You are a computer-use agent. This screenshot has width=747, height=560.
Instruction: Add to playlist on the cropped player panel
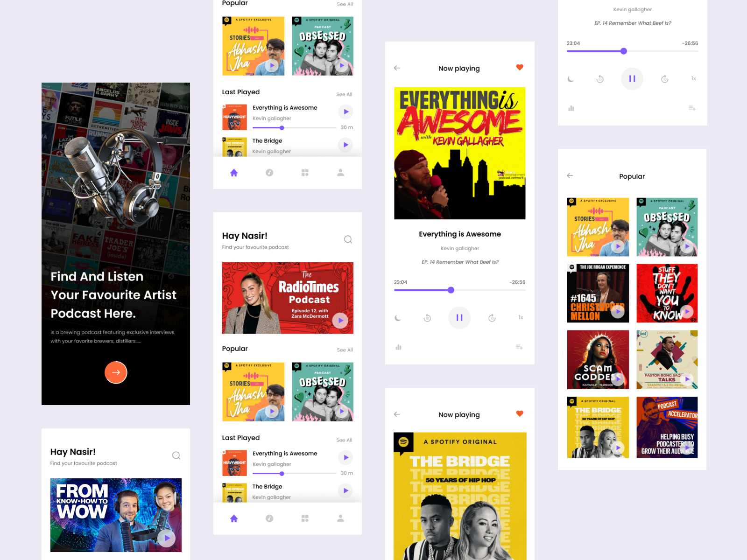(x=692, y=108)
